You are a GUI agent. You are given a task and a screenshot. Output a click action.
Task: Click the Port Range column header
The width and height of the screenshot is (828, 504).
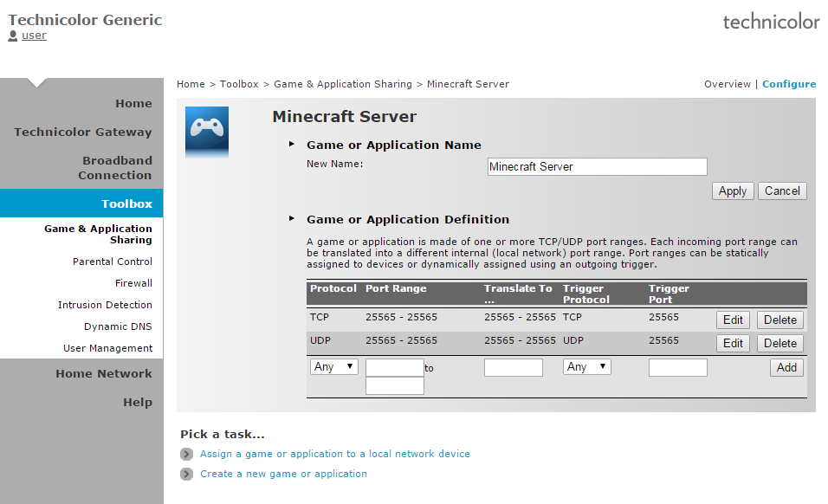(396, 288)
